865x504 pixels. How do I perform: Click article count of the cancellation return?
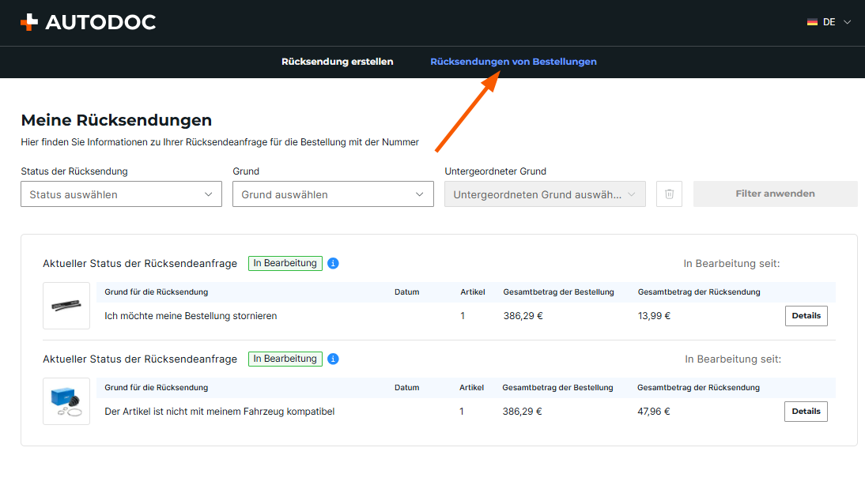click(463, 316)
